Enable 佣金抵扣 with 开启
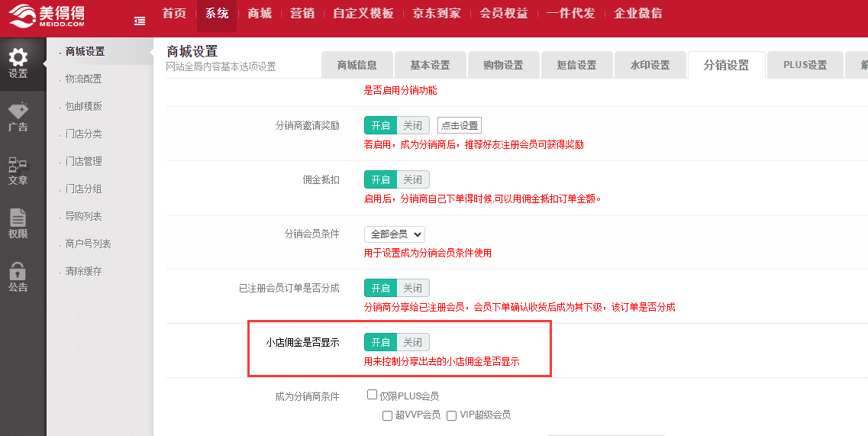 click(381, 179)
